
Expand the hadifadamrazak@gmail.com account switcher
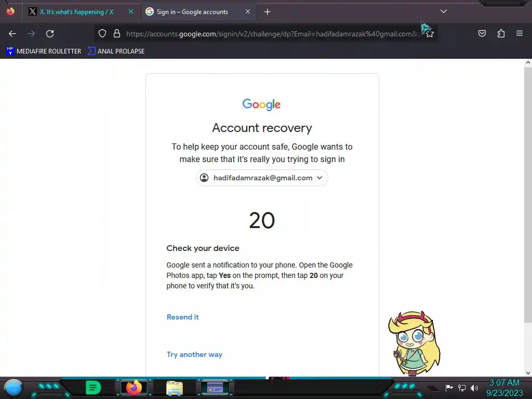pyautogui.click(x=262, y=178)
